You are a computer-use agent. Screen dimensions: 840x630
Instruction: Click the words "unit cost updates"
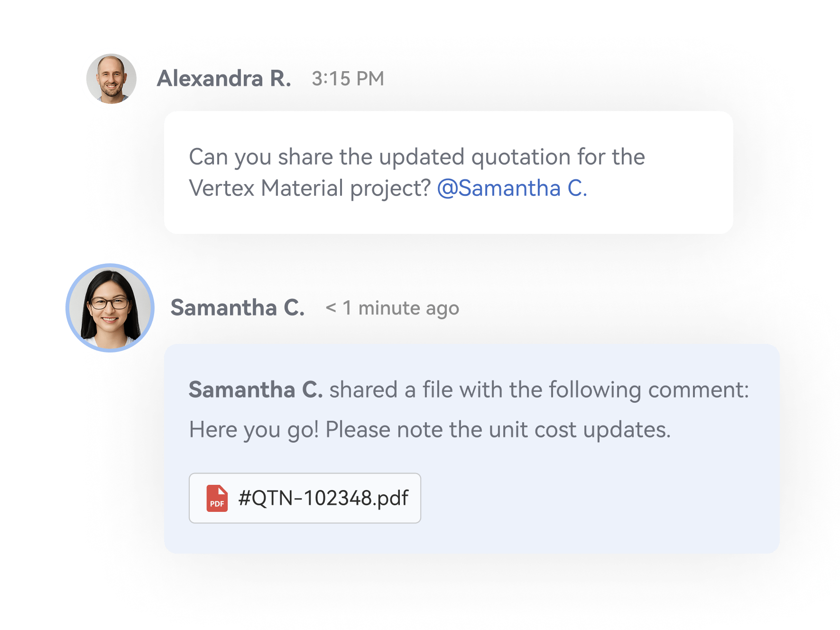pyautogui.click(x=579, y=430)
